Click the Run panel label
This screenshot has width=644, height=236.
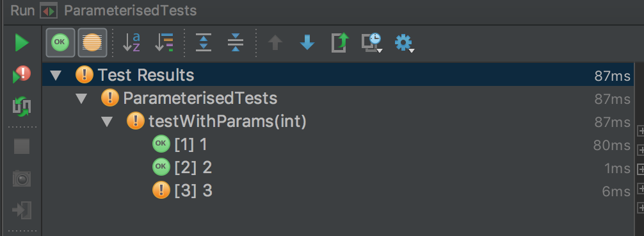(x=22, y=11)
